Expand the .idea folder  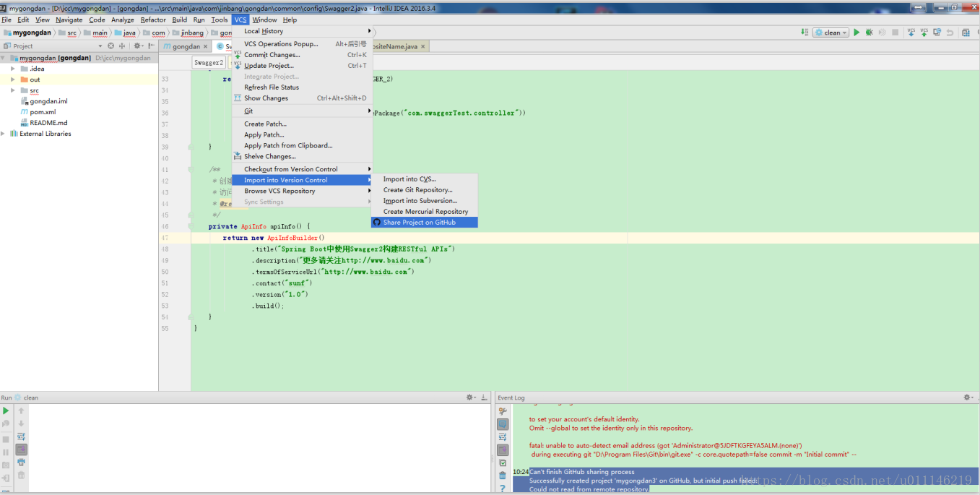pyautogui.click(x=13, y=69)
